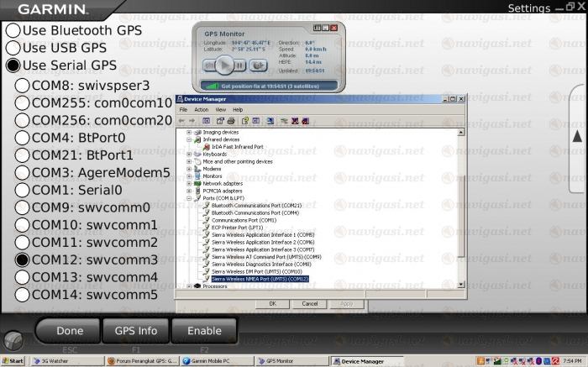Open the View menu in Device Manager

click(220, 109)
